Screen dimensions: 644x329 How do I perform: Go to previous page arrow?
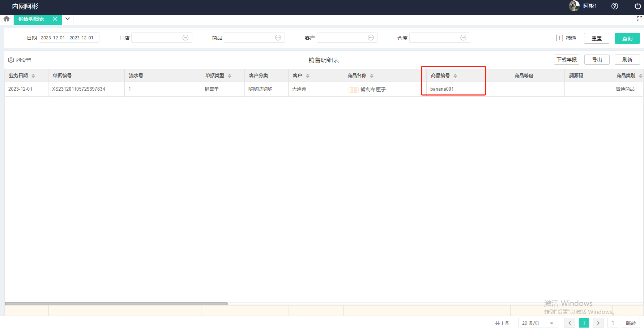570,323
